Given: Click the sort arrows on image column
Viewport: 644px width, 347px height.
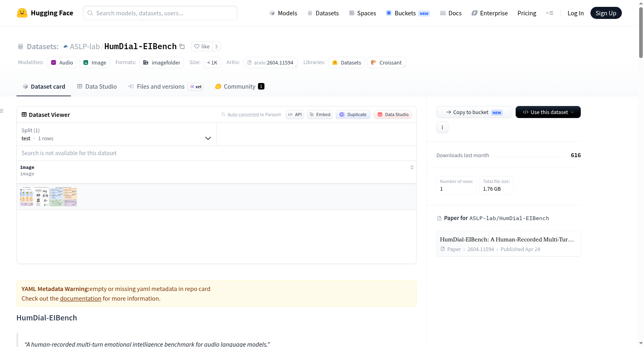Looking at the screenshot, I should pyautogui.click(x=412, y=167).
